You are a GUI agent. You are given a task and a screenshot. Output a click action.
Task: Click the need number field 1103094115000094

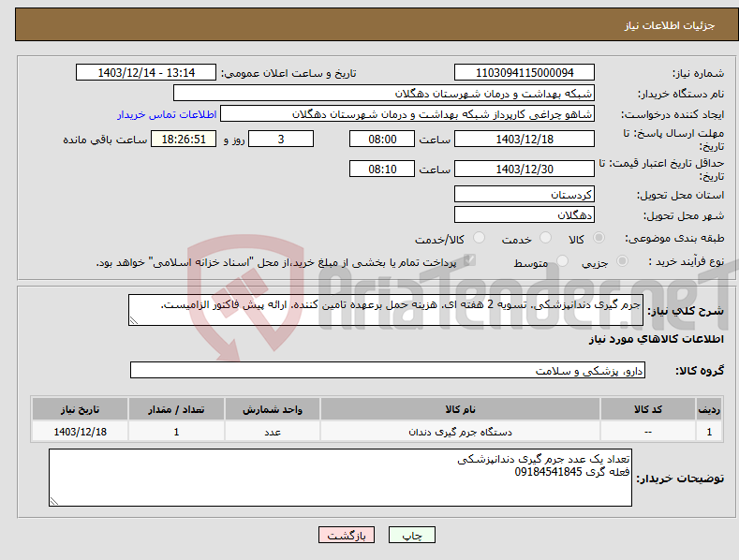pyautogui.click(x=525, y=73)
